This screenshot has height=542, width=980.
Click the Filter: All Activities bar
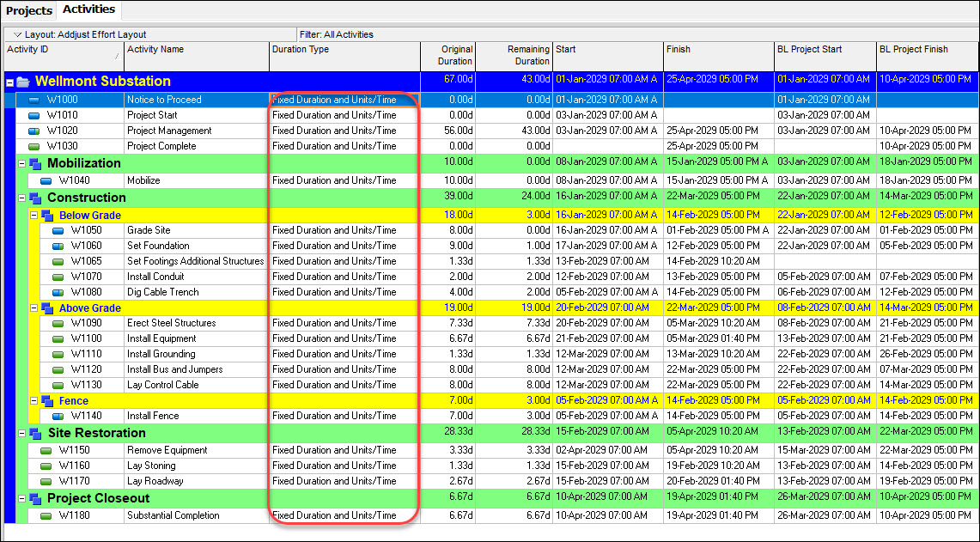(x=337, y=35)
